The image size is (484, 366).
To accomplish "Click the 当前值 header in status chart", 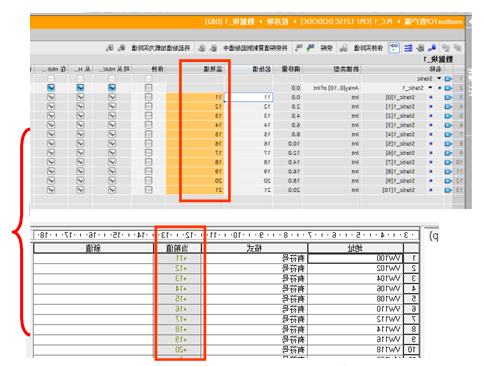I will coord(177,248).
